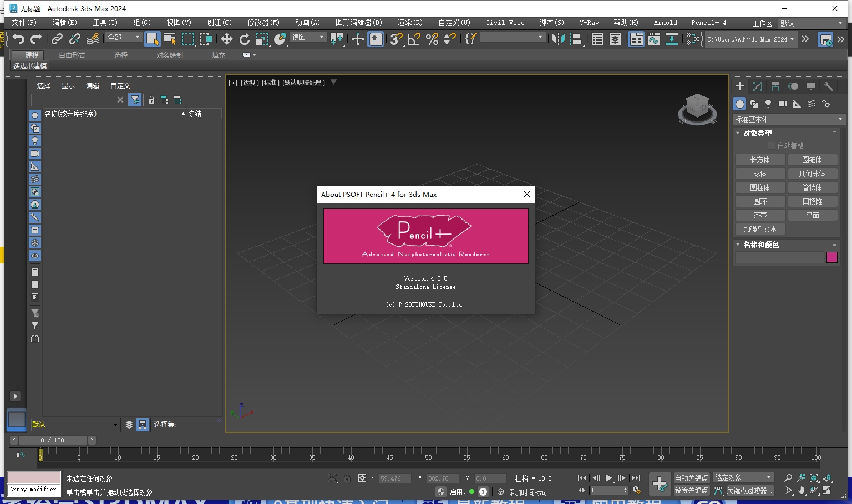Click the Undo icon
The width and height of the screenshot is (852, 504).
tap(18, 39)
